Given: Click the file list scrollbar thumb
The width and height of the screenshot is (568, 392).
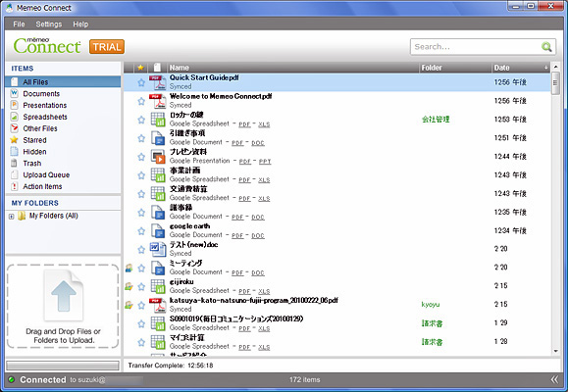Looking at the screenshot, I should pos(555,83).
